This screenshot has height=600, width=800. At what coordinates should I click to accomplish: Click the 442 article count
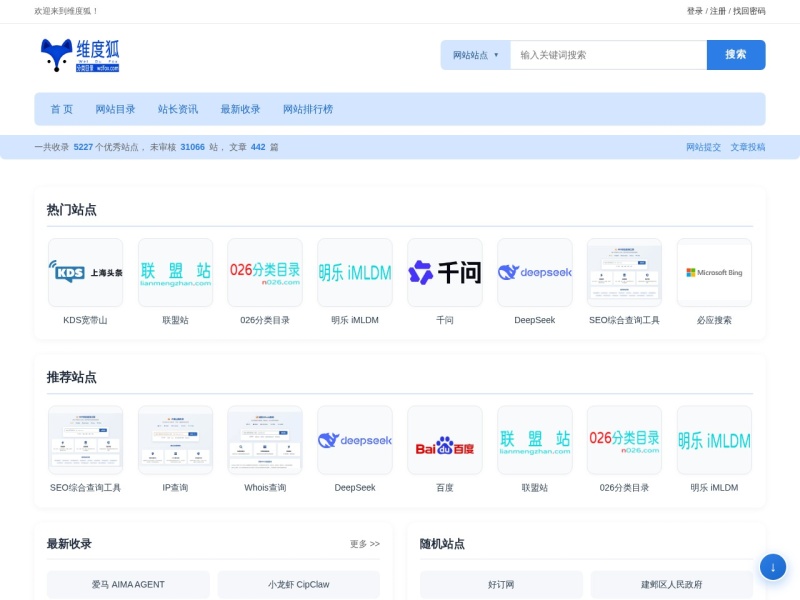click(x=258, y=147)
